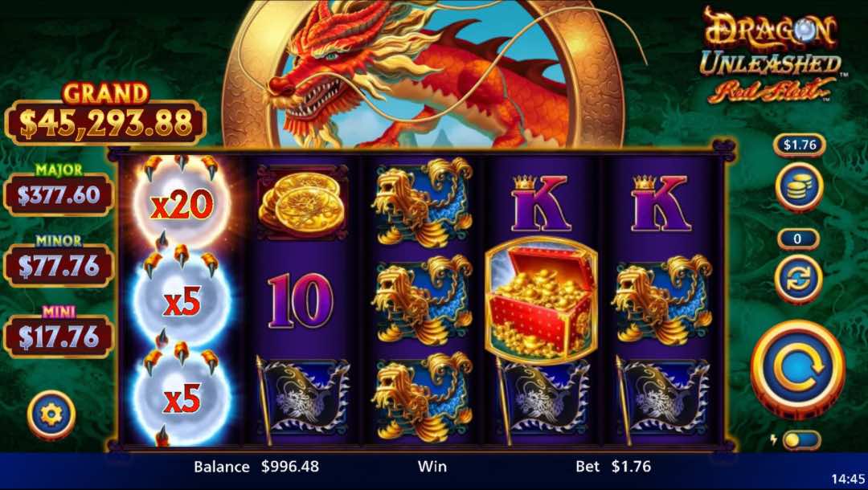Image resolution: width=868 pixels, height=490 pixels.
Task: Click the gold coins symbol on reel two
Action: point(301,202)
